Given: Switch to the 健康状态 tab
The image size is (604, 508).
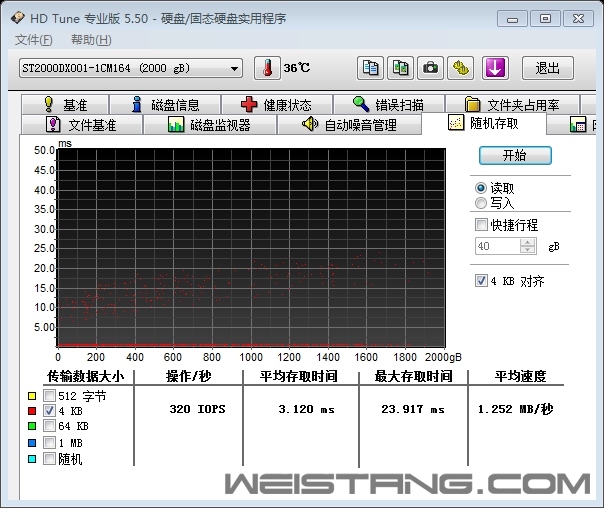Looking at the screenshot, I should (x=277, y=104).
